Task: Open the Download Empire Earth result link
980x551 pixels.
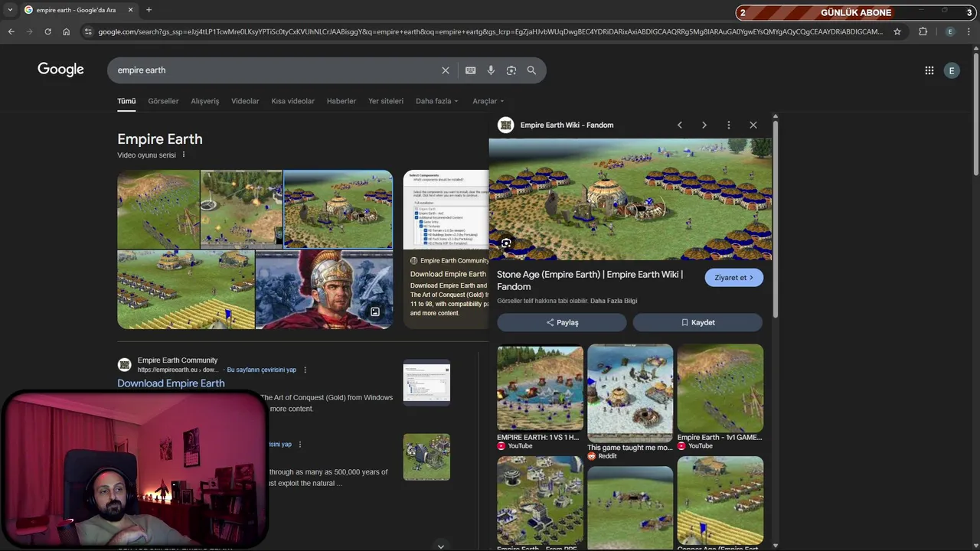Action: tap(171, 383)
